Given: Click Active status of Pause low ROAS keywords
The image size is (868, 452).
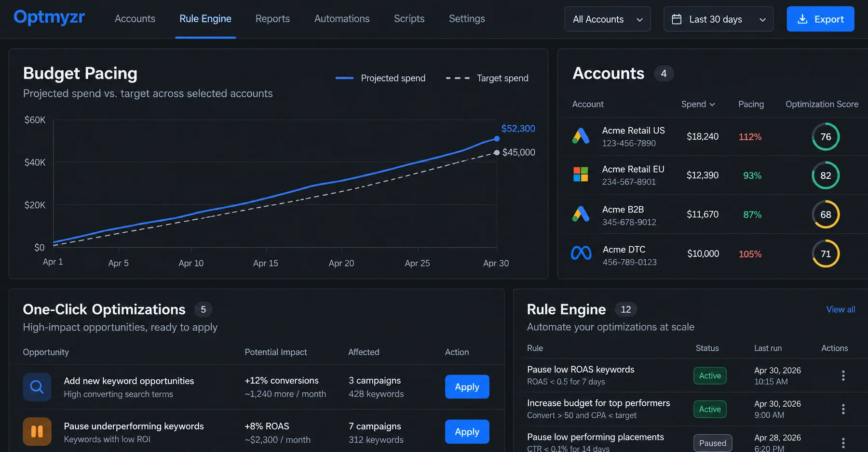Looking at the screenshot, I should tap(710, 376).
